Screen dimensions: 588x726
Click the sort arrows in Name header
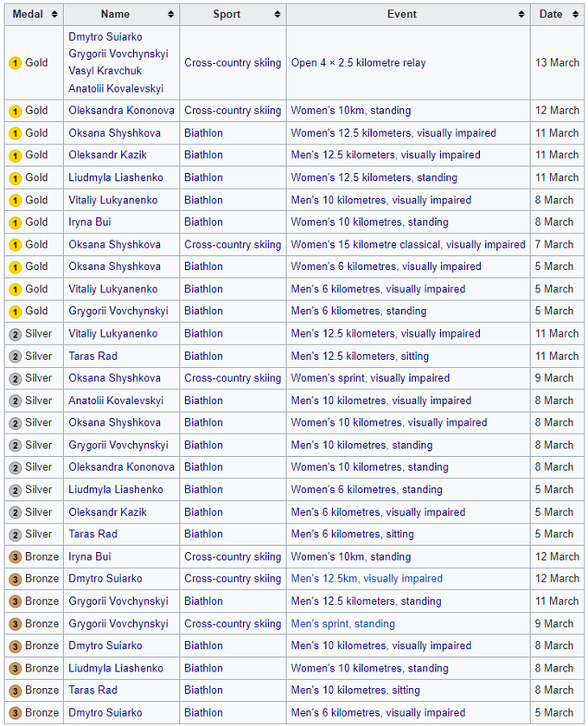coord(170,15)
